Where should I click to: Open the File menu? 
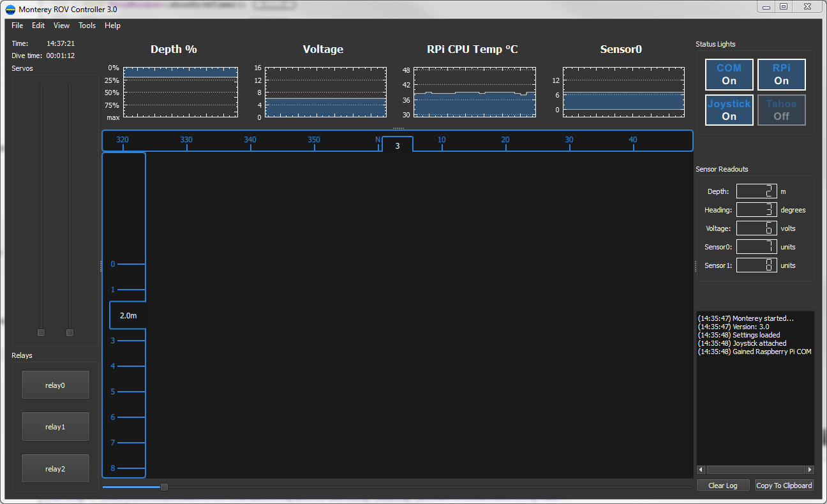coord(17,26)
